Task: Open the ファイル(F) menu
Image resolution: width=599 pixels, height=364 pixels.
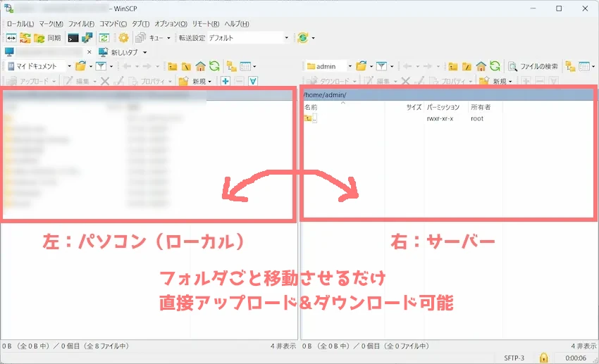Action: (x=81, y=24)
